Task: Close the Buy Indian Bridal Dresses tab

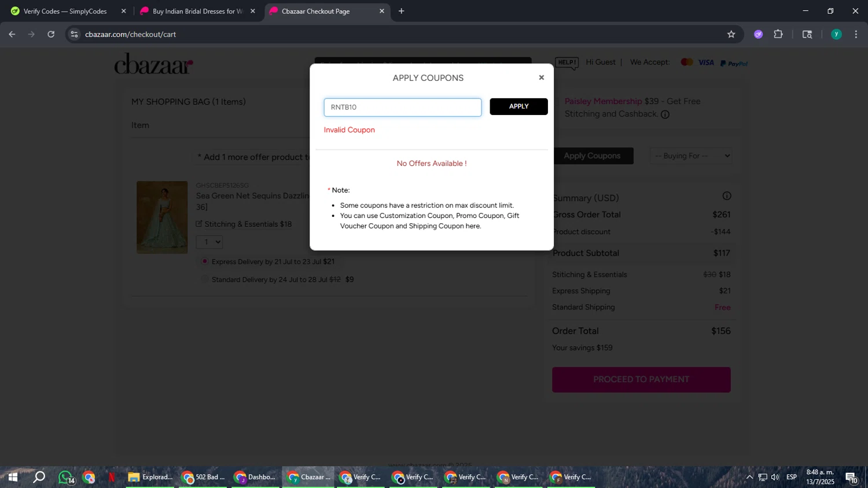Action: [x=252, y=11]
